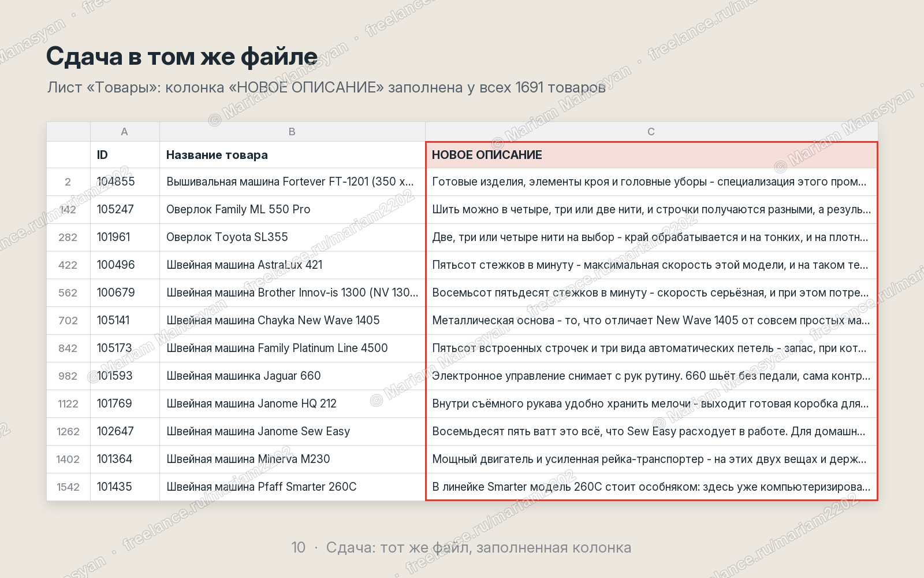Select column A header
Viewport: 924px width, 578px height.
click(x=125, y=132)
